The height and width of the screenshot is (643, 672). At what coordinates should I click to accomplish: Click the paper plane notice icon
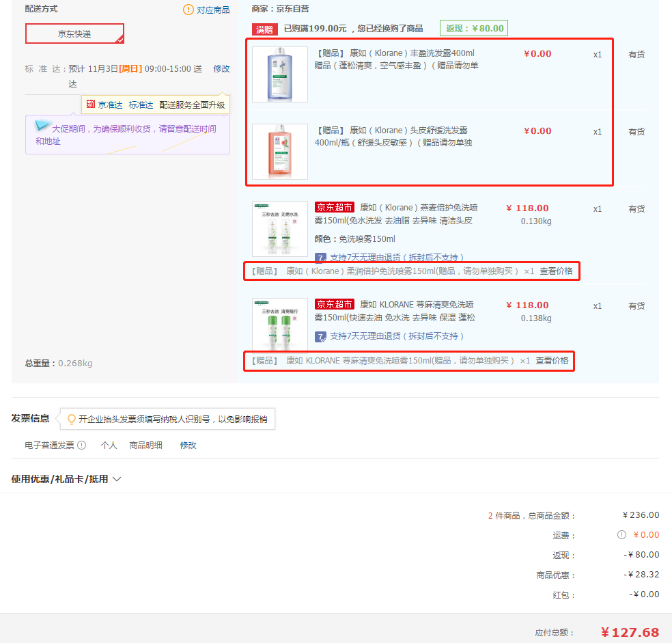(42, 125)
